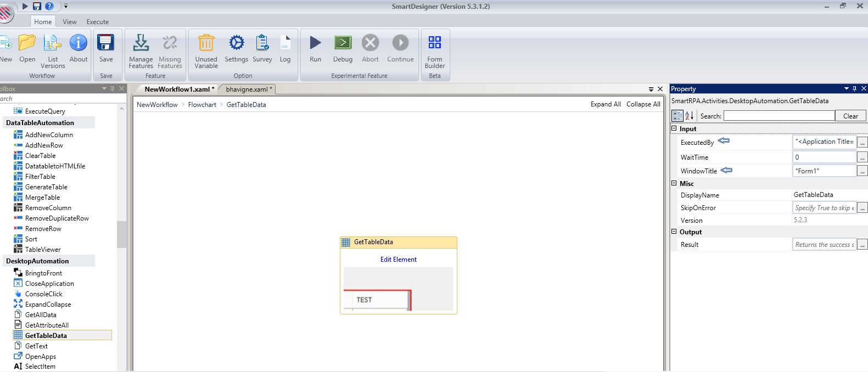Launch Debug mode from ribbon
The width and height of the screenshot is (868, 372).
coord(343,43)
